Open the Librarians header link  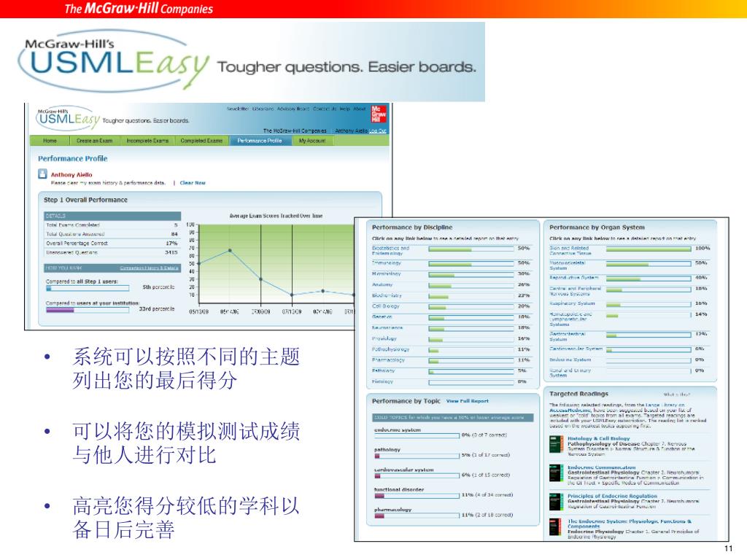pyautogui.click(x=263, y=109)
